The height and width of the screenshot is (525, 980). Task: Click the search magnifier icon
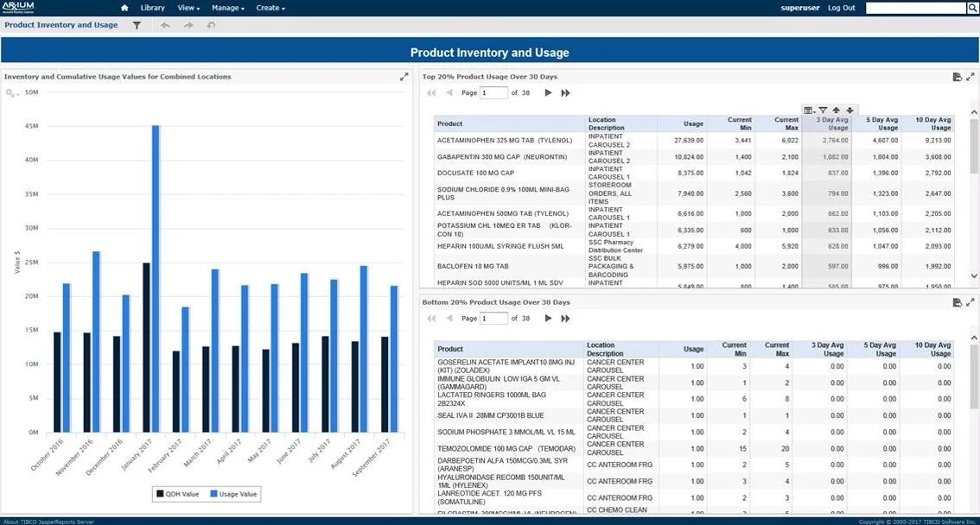pyautogui.click(x=972, y=8)
